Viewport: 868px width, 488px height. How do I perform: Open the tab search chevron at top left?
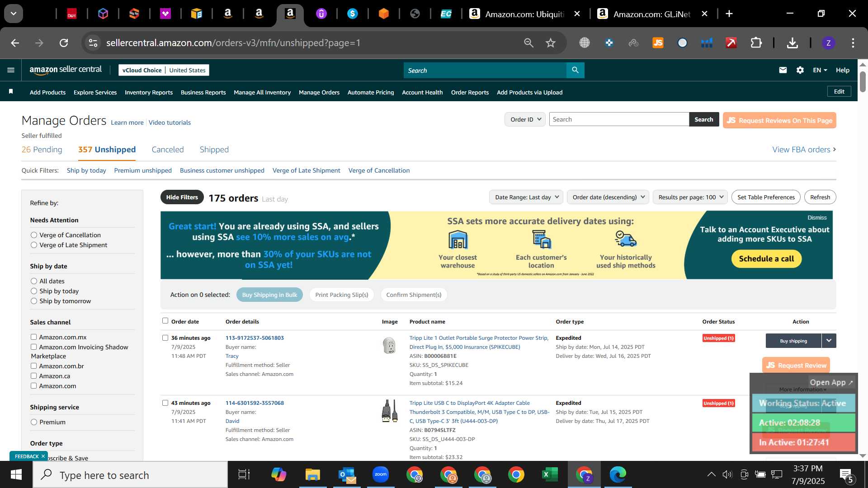coord(14,14)
